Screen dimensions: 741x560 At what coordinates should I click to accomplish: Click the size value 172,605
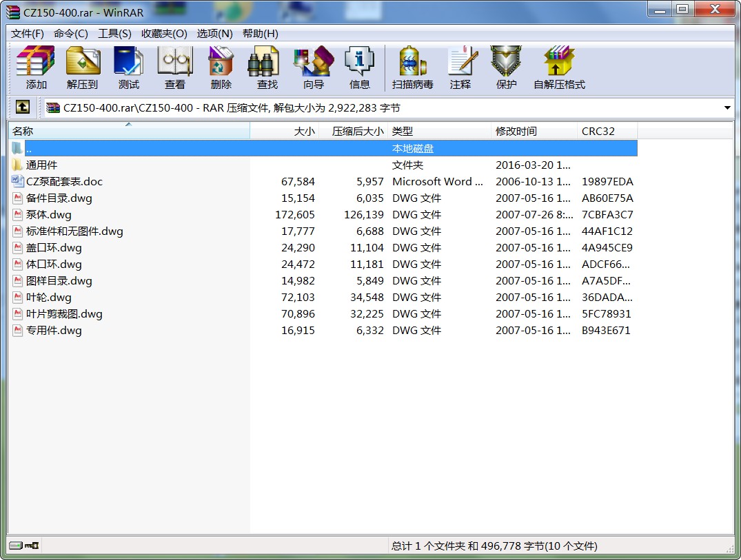tap(295, 214)
